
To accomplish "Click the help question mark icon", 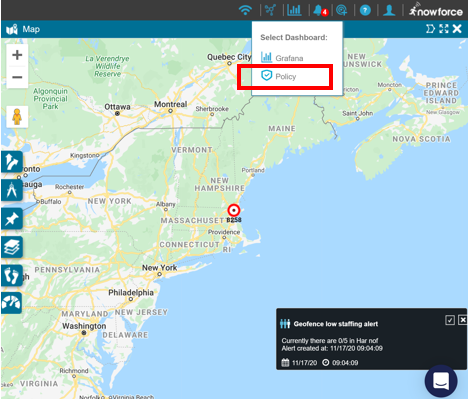I will click(365, 11).
